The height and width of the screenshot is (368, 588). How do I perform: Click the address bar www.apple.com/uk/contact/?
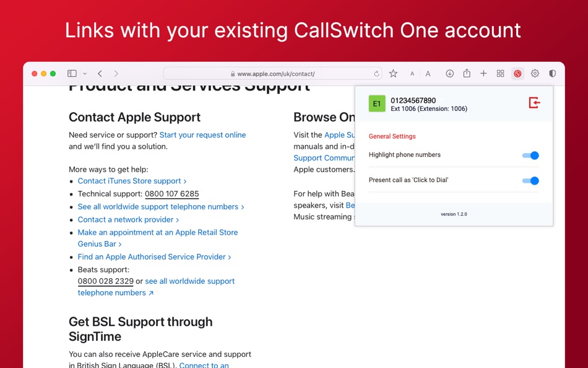click(272, 74)
